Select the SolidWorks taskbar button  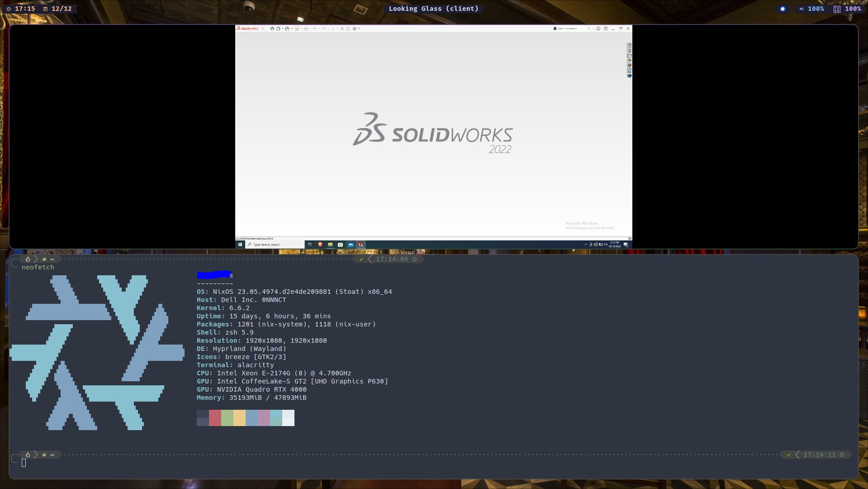(361, 244)
